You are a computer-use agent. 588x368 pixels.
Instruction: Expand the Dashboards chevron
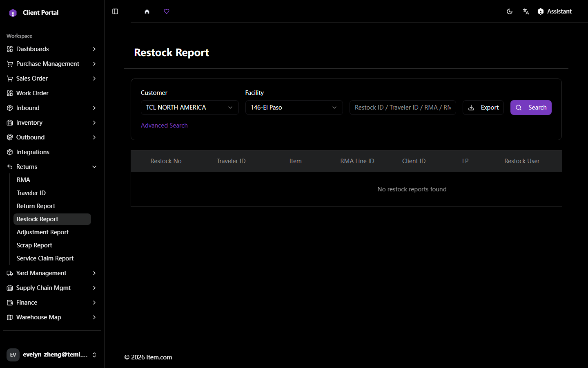click(x=94, y=49)
